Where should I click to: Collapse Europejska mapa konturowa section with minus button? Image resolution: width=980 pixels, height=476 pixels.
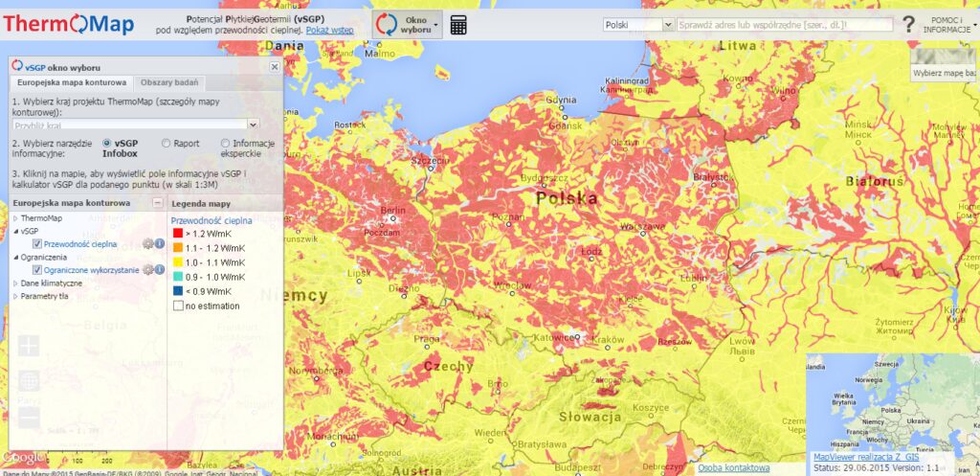coord(158,203)
